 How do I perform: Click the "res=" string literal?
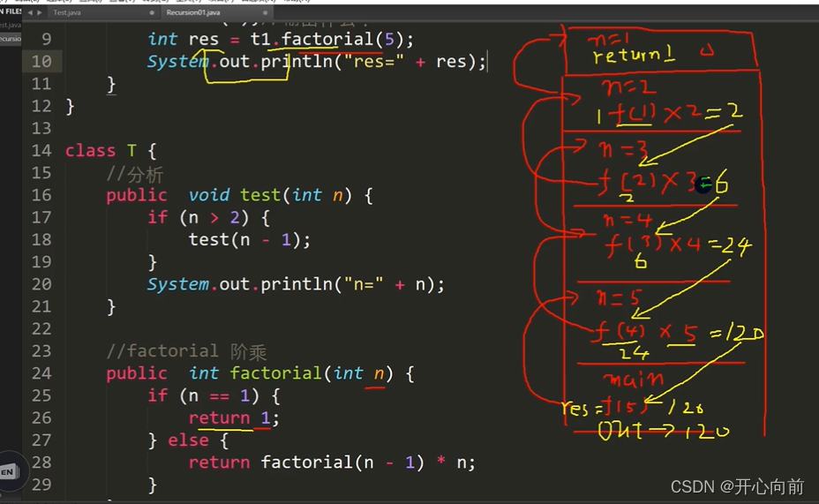(374, 62)
